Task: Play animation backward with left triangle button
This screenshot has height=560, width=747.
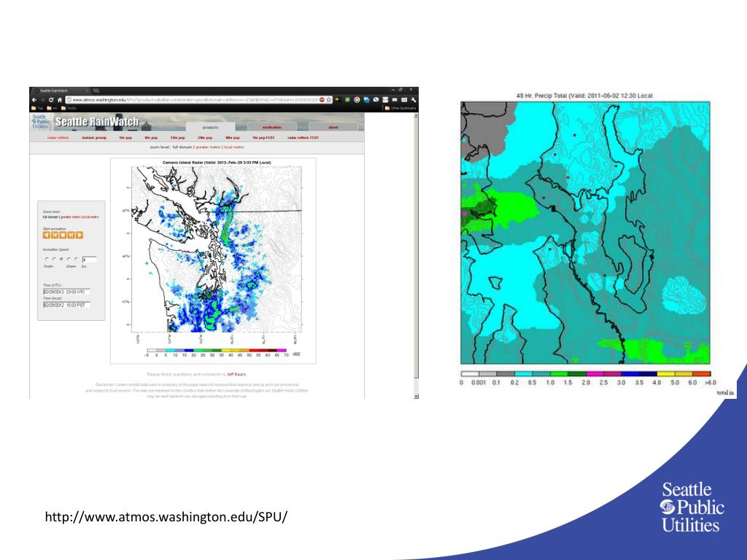Action: point(46,236)
